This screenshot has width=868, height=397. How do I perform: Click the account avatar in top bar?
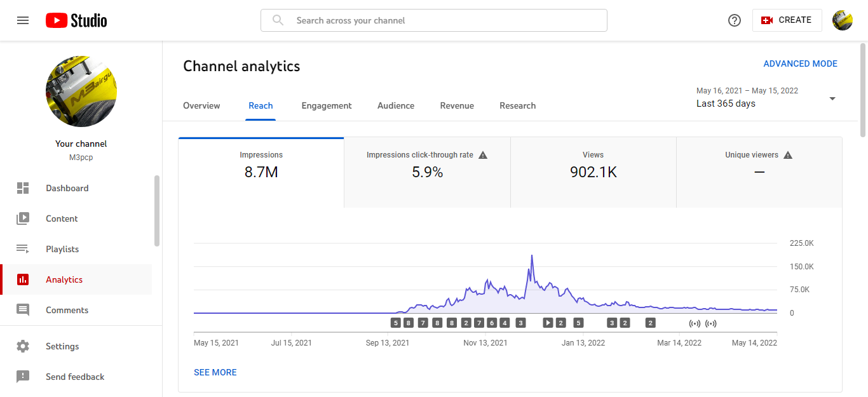[842, 20]
